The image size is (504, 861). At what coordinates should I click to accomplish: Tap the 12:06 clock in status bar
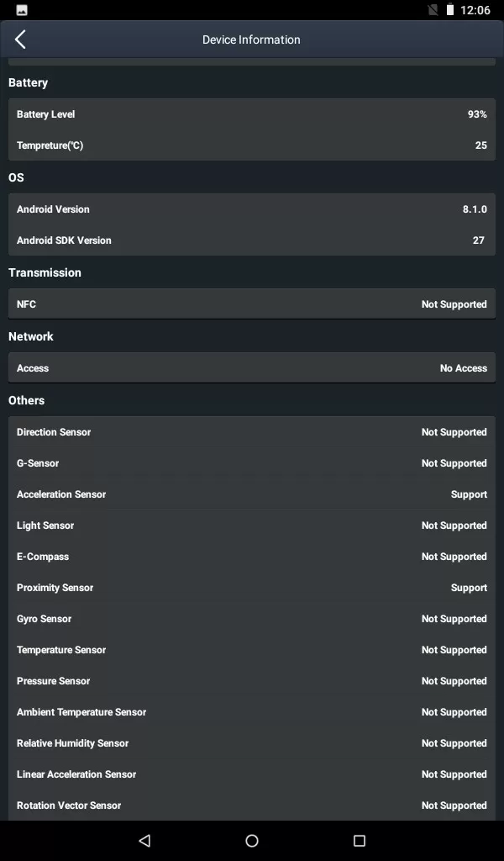pos(475,10)
